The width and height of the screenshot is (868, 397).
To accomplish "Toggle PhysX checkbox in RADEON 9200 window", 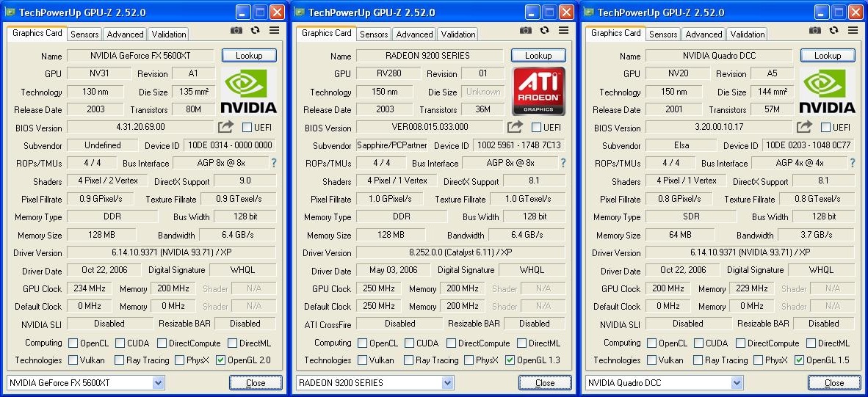I will 469,360.
